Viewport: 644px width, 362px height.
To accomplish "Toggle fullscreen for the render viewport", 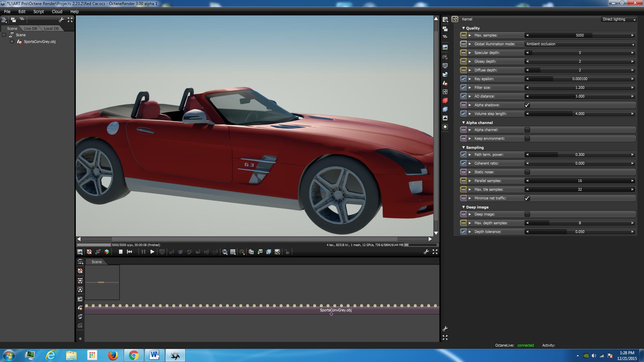I will tap(435, 252).
